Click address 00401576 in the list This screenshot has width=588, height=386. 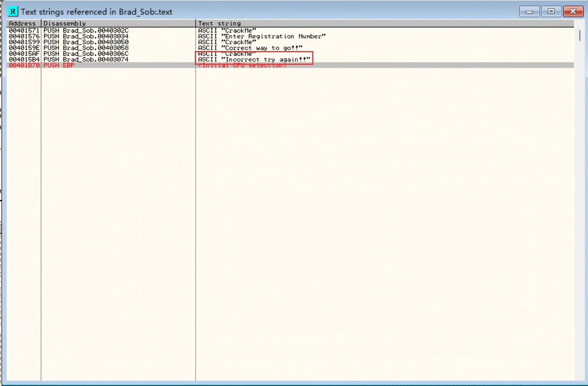(x=24, y=36)
